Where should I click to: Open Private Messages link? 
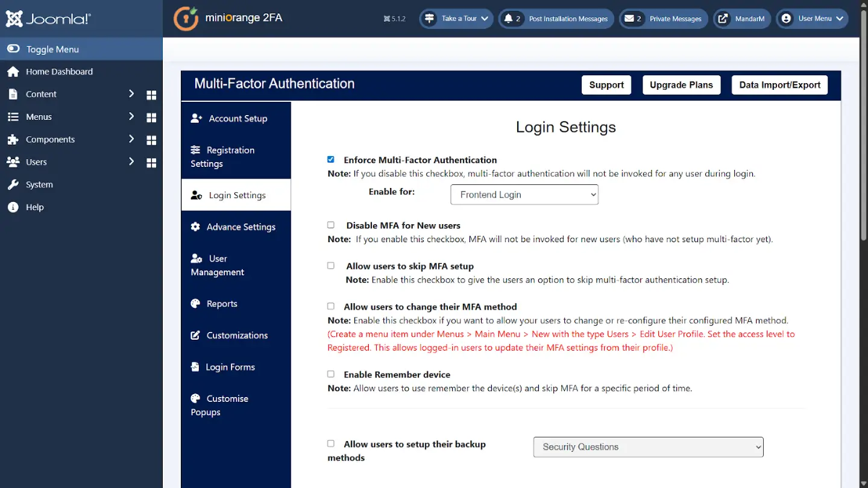click(663, 19)
